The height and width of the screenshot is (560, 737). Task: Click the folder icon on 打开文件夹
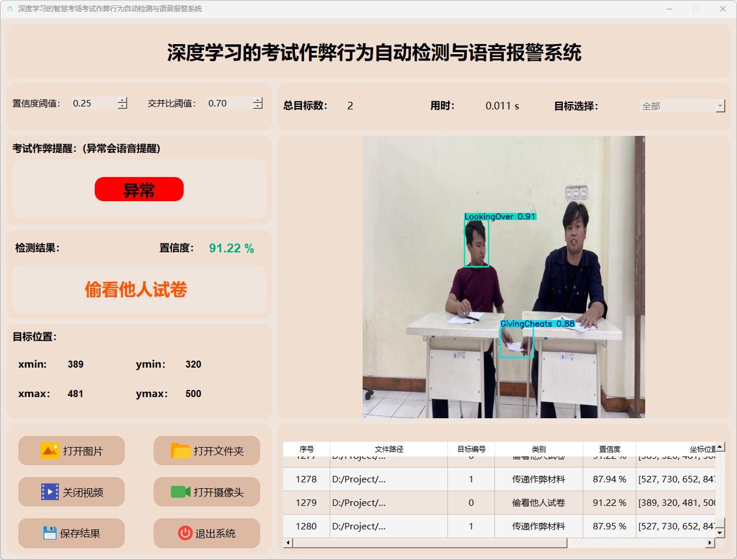pos(180,451)
